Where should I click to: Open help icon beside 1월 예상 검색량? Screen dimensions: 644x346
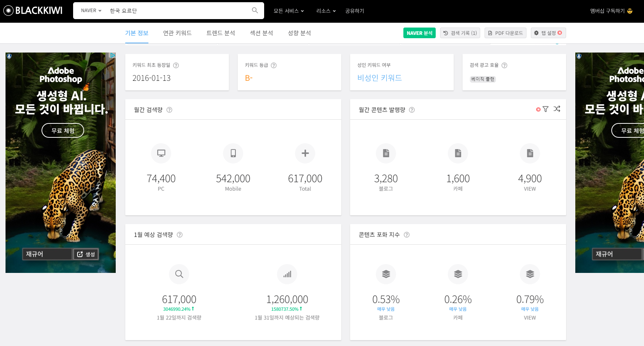pos(180,235)
